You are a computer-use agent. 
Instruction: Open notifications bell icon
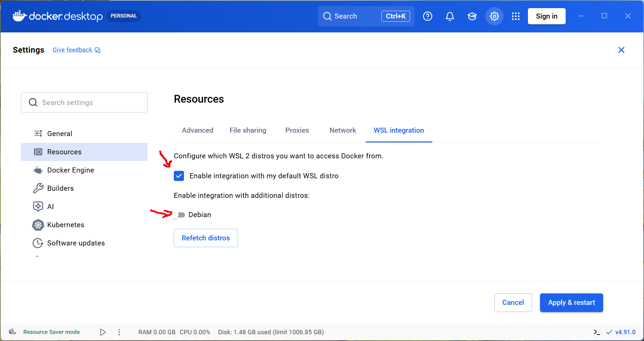pyautogui.click(x=450, y=16)
